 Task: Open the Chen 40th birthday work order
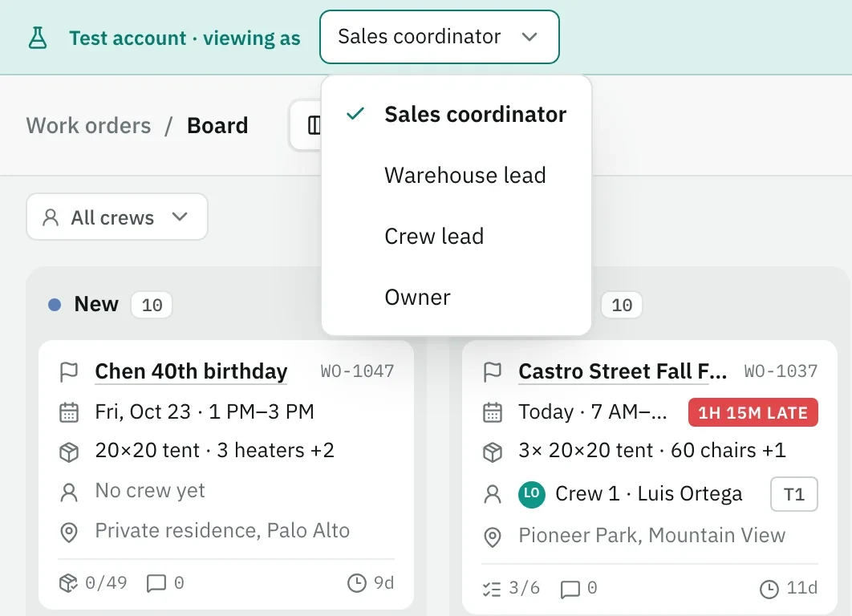(191, 371)
